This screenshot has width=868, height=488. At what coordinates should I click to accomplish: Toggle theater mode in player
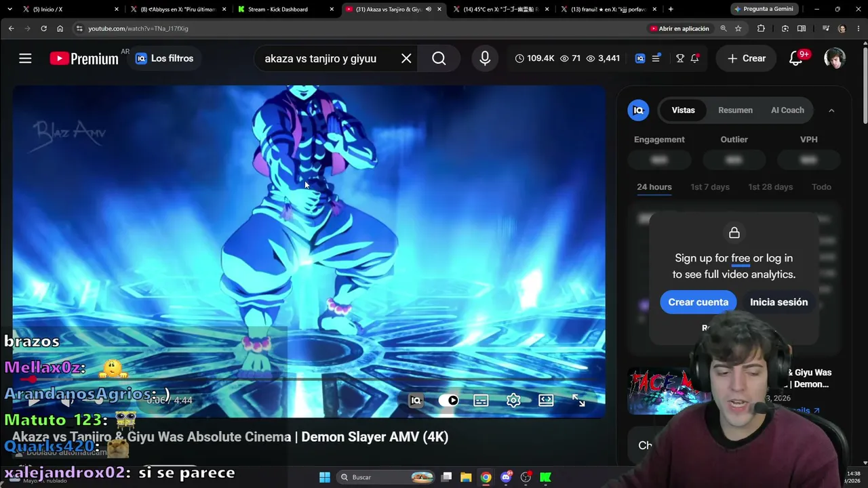pyautogui.click(x=546, y=401)
